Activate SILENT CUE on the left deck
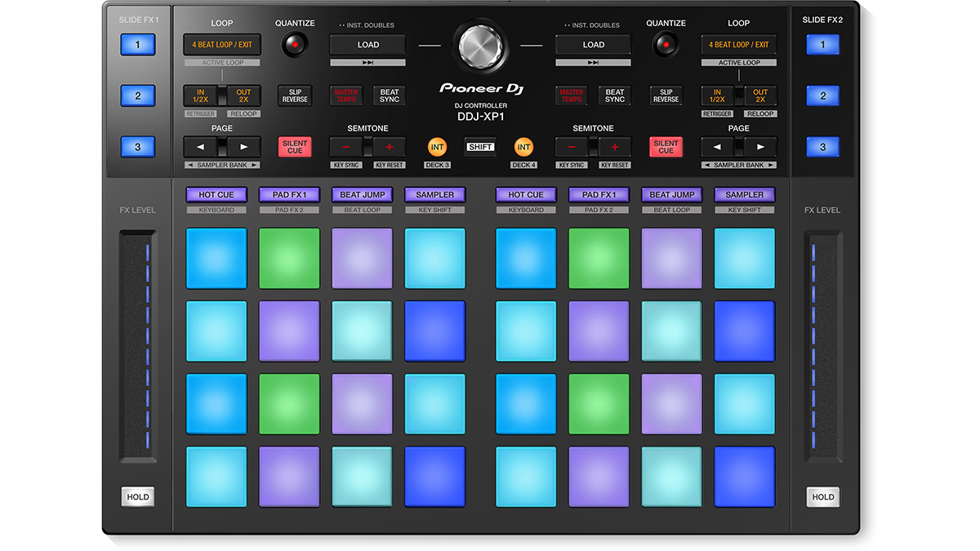980x551 pixels. [x=295, y=148]
